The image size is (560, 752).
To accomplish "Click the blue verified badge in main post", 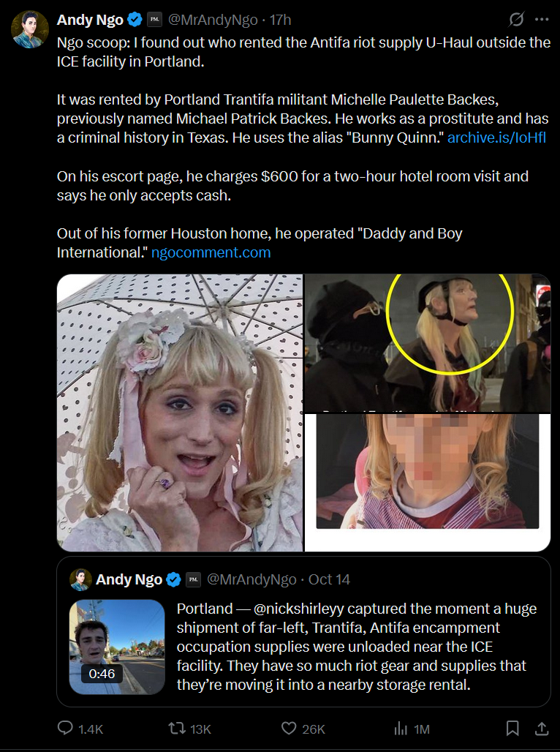I will tap(135, 20).
